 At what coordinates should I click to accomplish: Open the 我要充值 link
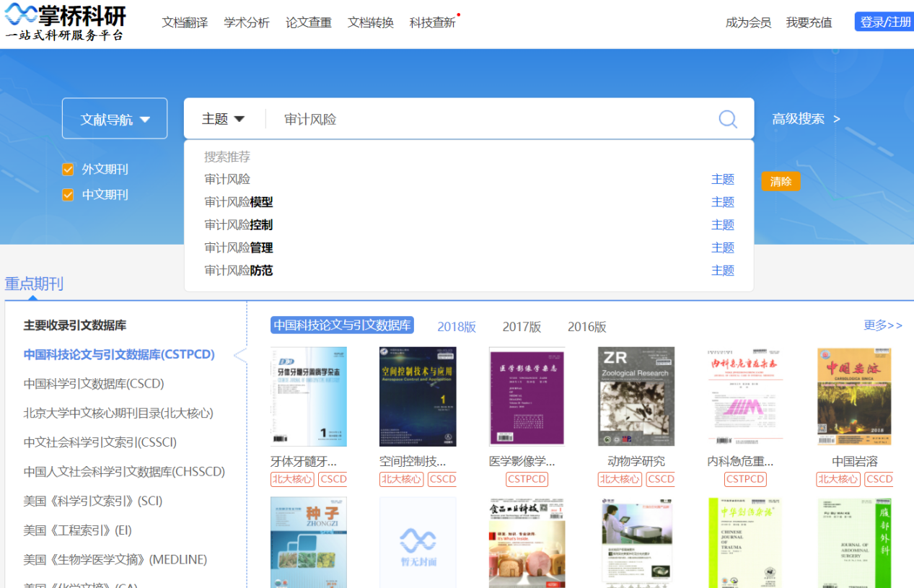pyautogui.click(x=809, y=22)
